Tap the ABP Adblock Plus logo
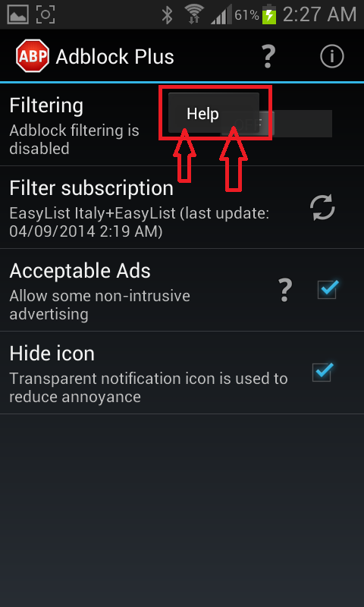This screenshot has height=607, width=364. 33,56
